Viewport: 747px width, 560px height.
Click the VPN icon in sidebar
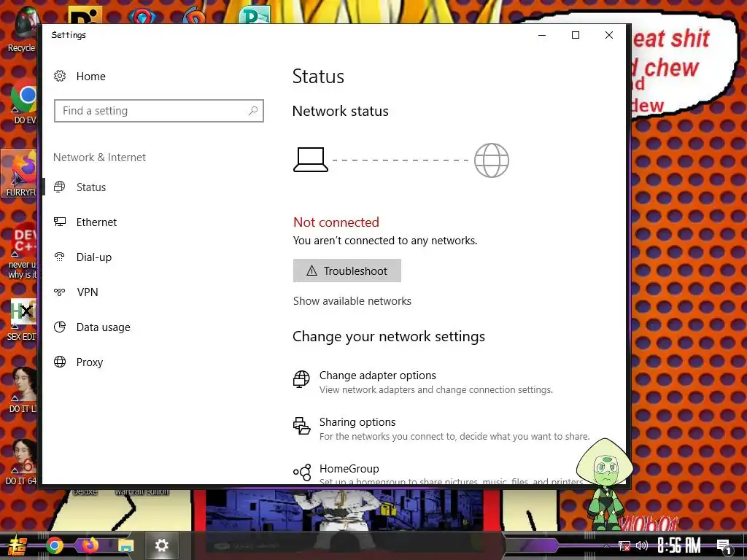pos(60,292)
